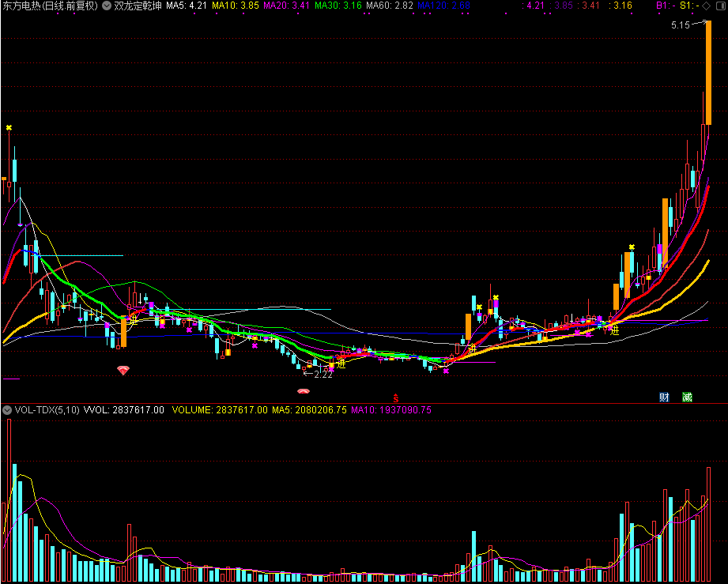Click the red arc marker under the 2.22 low

click(304, 391)
